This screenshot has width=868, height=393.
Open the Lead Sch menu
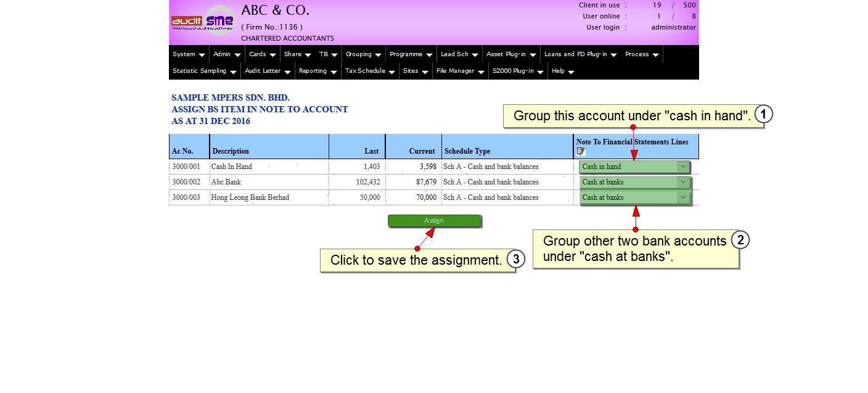459,54
